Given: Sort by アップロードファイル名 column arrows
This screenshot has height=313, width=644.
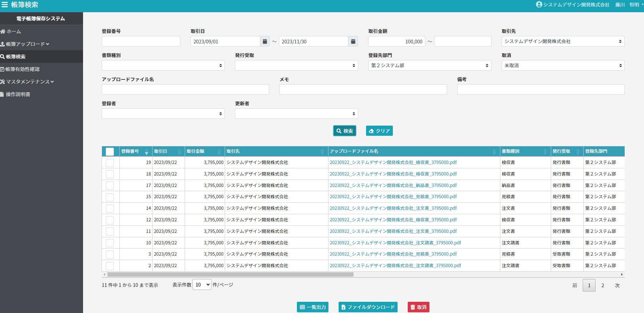Looking at the screenshot, I should coord(494,151).
